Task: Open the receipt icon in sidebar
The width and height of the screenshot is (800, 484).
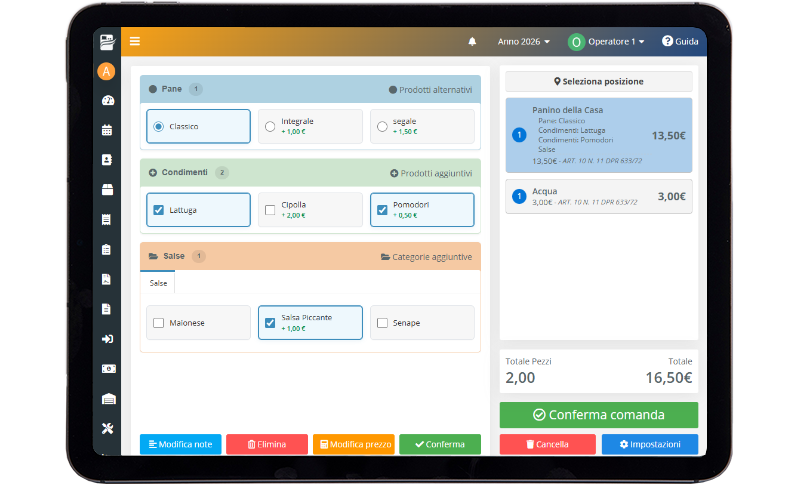Action: coord(106,219)
